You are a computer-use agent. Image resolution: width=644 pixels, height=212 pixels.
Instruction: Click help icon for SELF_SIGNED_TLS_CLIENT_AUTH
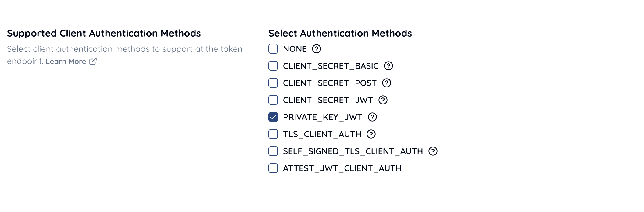coord(433,151)
